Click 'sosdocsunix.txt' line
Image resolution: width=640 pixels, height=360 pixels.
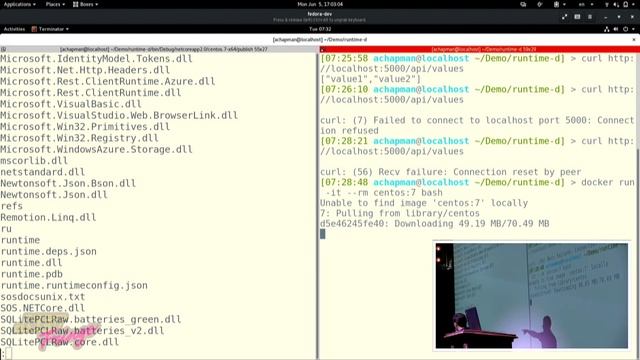[42, 297]
